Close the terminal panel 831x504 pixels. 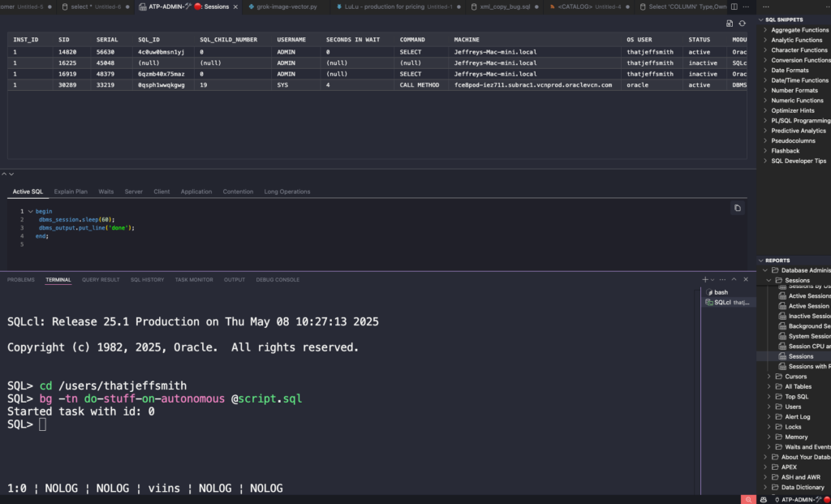[x=747, y=279]
